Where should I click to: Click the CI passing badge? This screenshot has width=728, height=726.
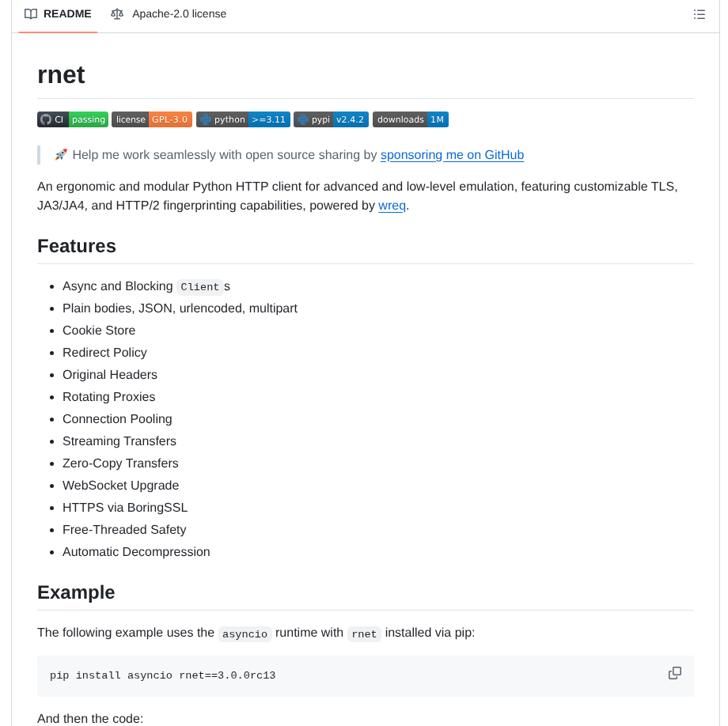(x=72, y=119)
